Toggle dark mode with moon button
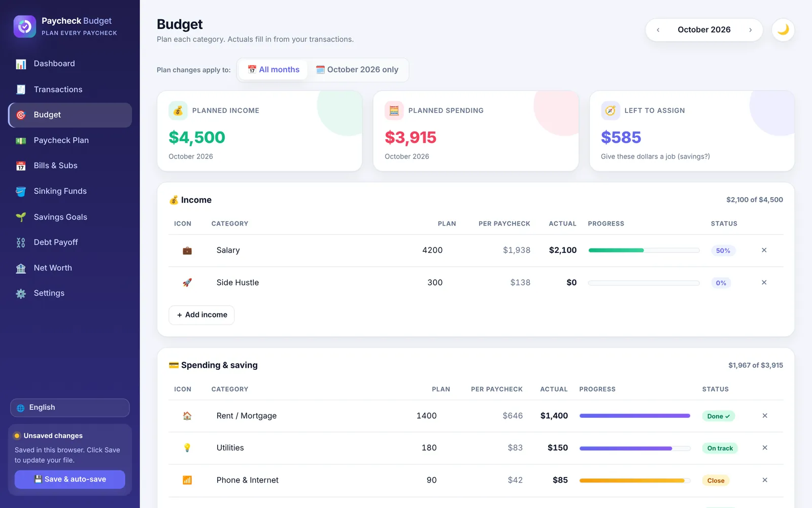Image resolution: width=812 pixels, height=508 pixels. 783,29
